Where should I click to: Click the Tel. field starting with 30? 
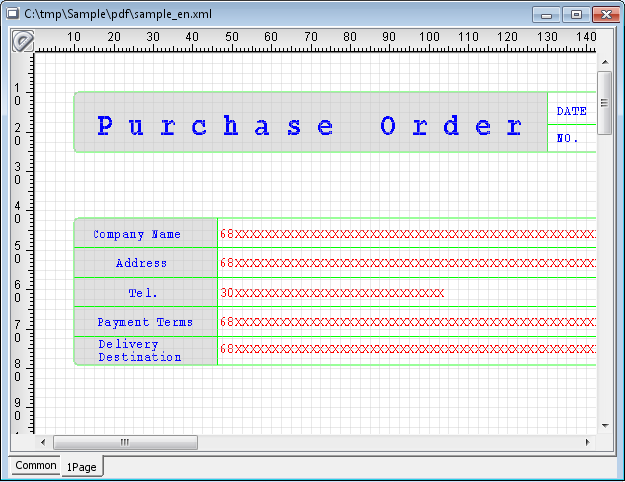click(x=332, y=293)
